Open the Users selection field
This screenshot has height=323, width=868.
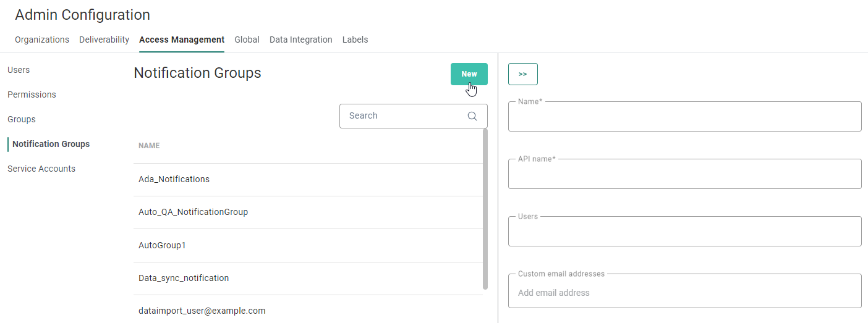coord(684,232)
